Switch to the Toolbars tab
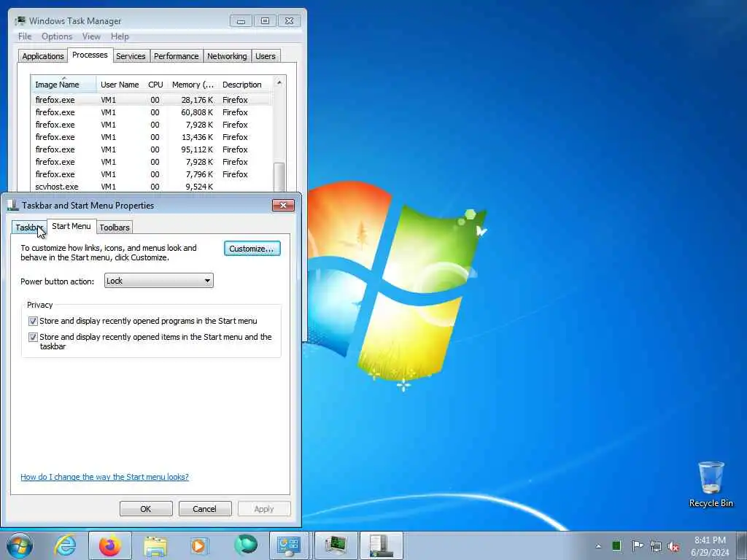Viewport: 747px width, 560px height. pyautogui.click(x=115, y=227)
